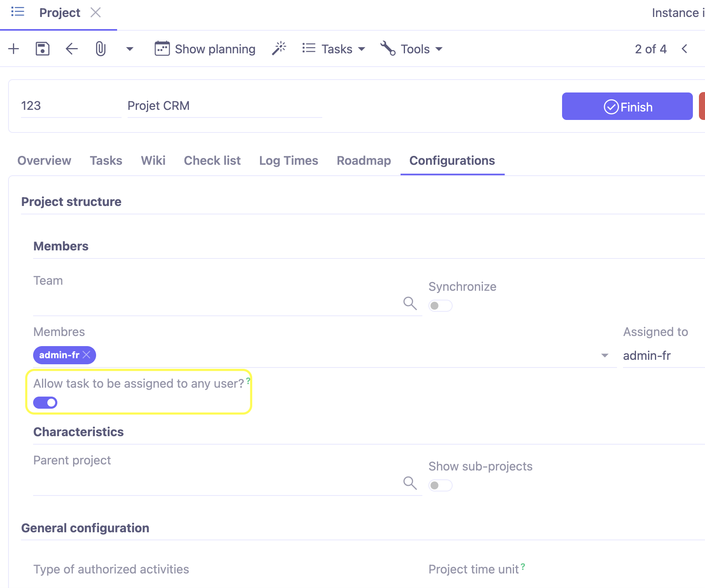Screen dimensions: 705x588
Task: Select the magic wand toolbar icon
Action: tap(279, 48)
